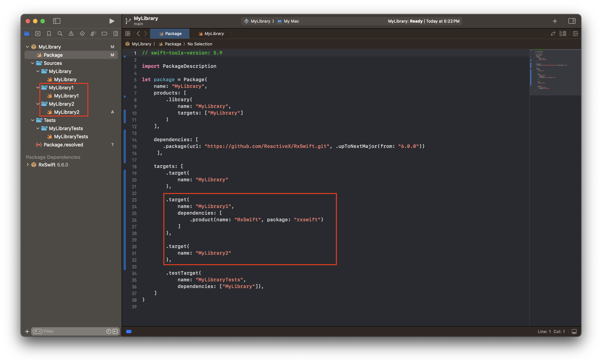
Task: Collapse the Sources folder
Action: [32, 63]
